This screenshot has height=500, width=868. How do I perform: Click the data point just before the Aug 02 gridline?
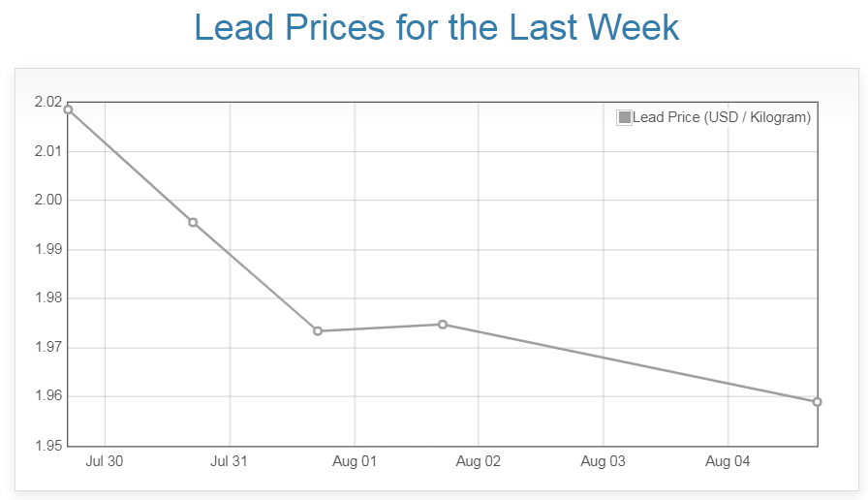click(x=443, y=325)
